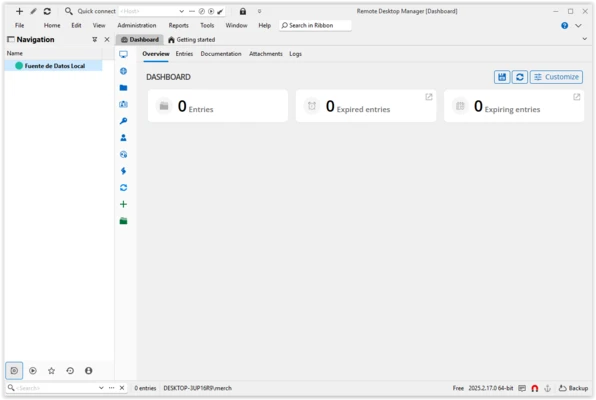Click the bottom Search input field
This screenshot has height=400, width=596.
[x=56, y=388]
